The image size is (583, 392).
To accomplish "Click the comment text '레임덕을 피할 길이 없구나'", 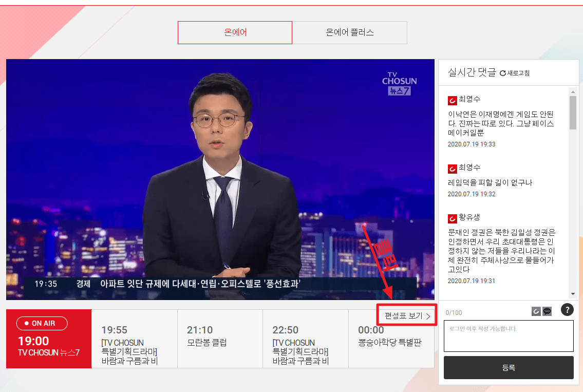I will (490, 182).
